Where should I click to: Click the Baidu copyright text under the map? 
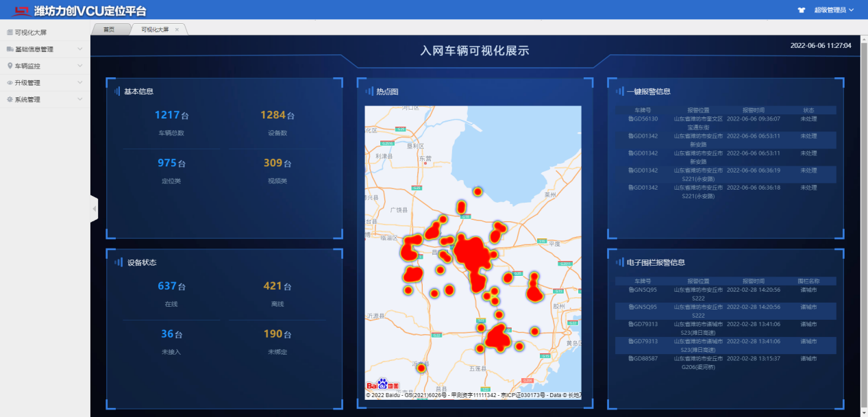pyautogui.click(x=473, y=395)
